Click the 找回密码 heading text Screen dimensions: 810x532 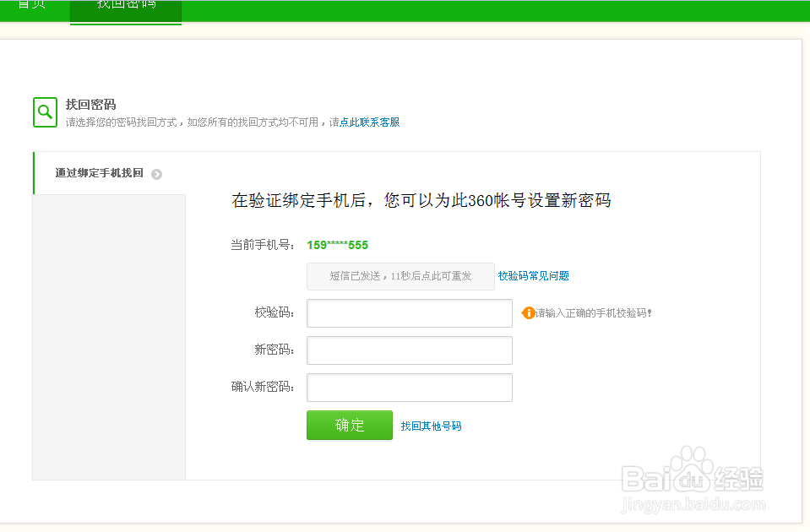click(x=90, y=105)
